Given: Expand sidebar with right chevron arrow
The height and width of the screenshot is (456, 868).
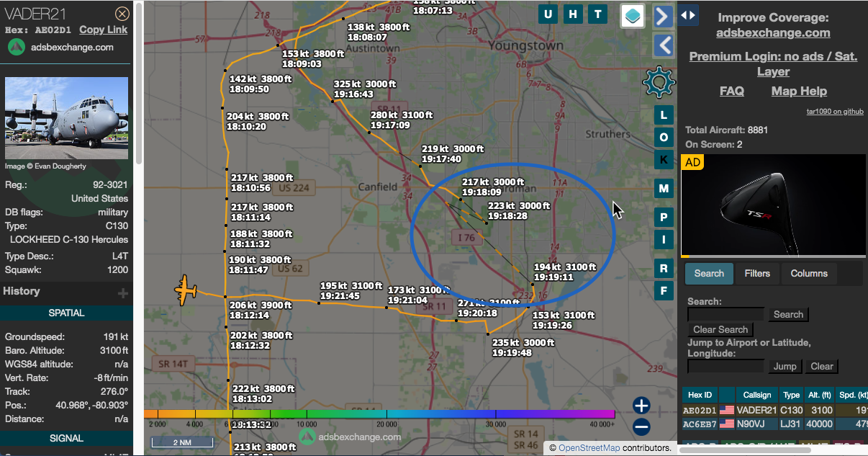Looking at the screenshot, I should (x=663, y=16).
